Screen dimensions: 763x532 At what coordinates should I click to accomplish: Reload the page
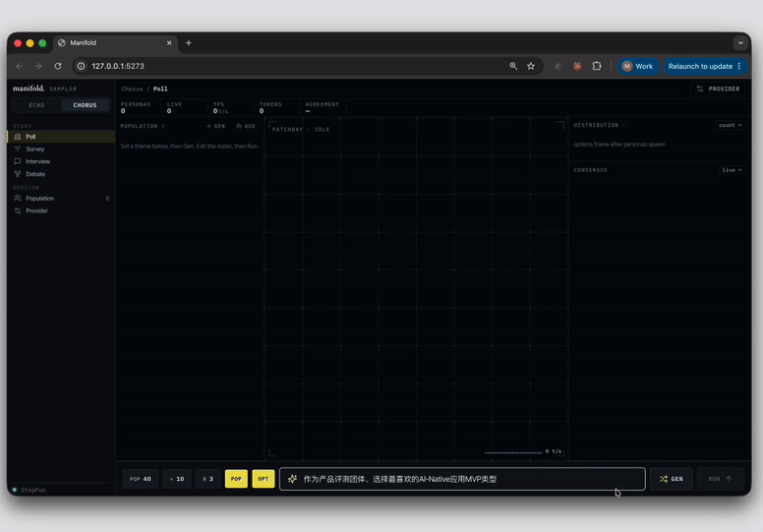click(58, 66)
